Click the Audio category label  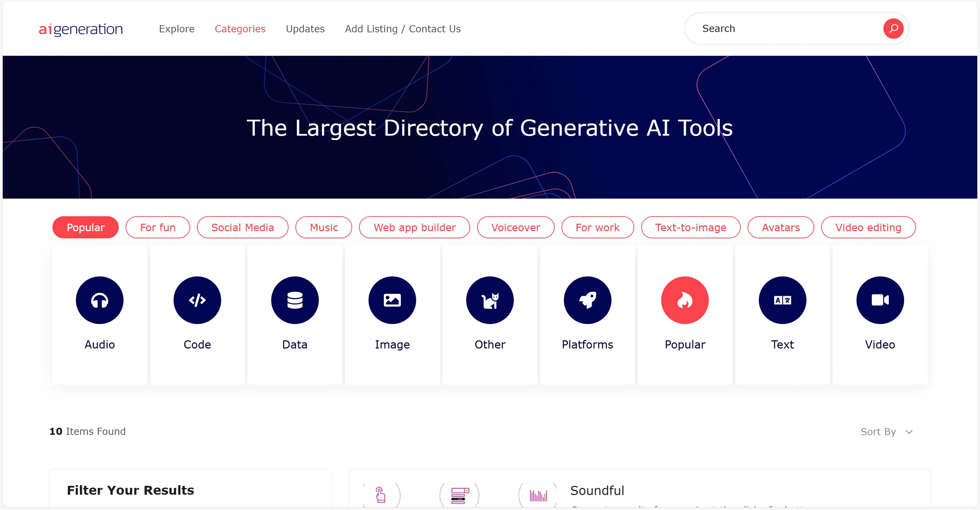(100, 344)
